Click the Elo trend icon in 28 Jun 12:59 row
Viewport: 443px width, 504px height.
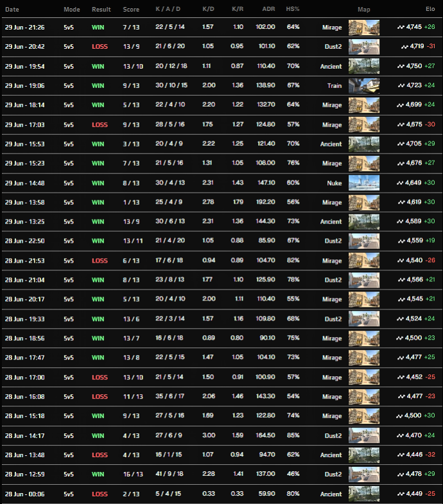(x=400, y=474)
